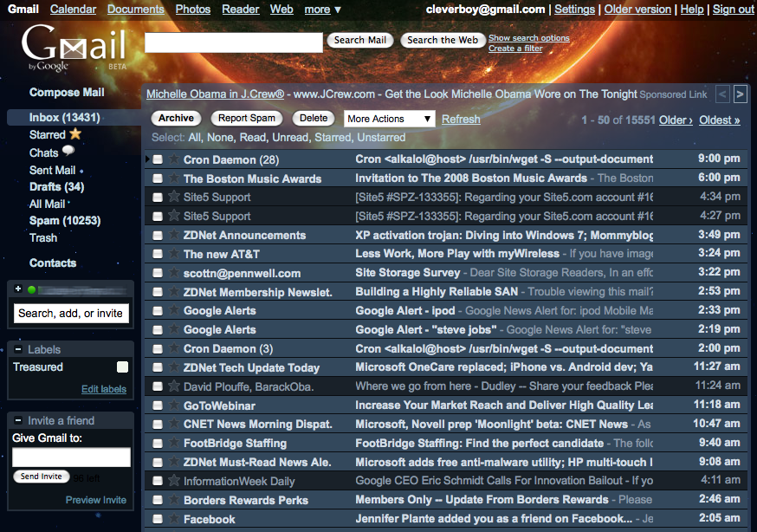Click the Delete button
757x532 pixels.
point(314,119)
